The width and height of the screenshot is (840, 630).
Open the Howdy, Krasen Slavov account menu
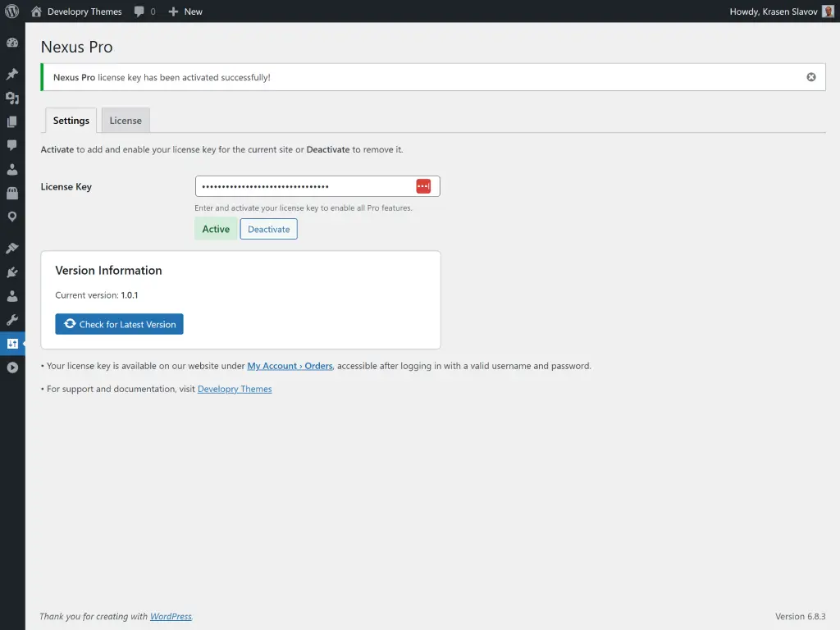click(x=781, y=11)
